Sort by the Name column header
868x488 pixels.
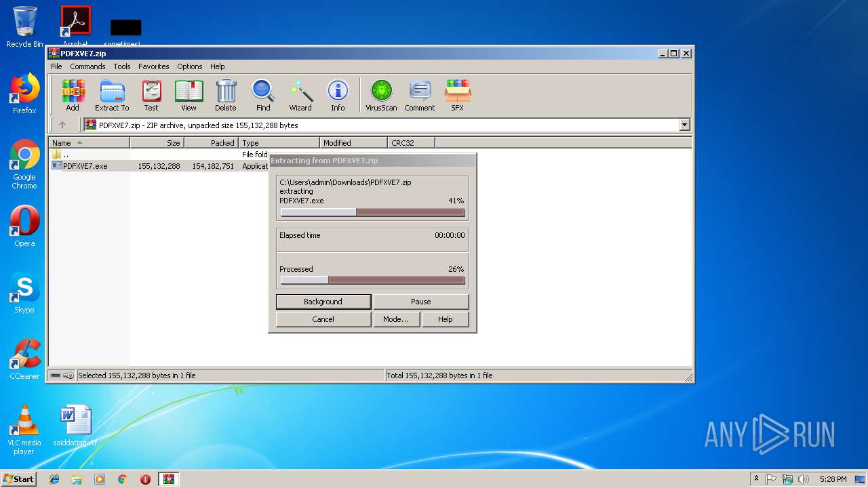tap(90, 143)
